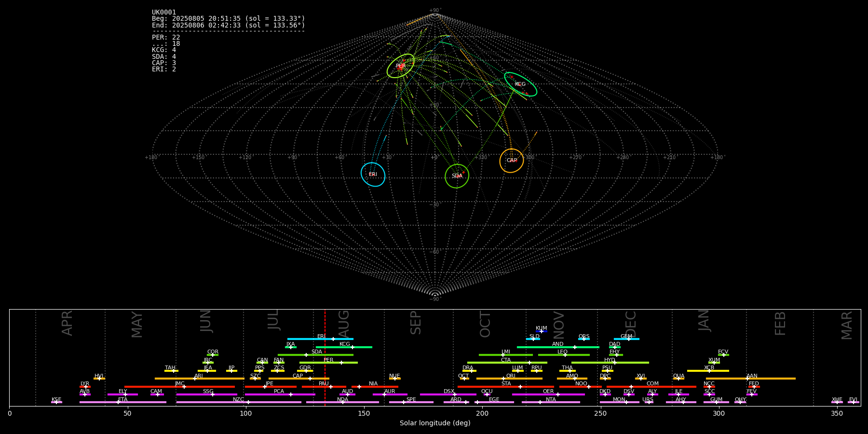Screen dimensions: 868x434
Task: Click the ORI shower bar in timeline
Action: click(509, 379)
